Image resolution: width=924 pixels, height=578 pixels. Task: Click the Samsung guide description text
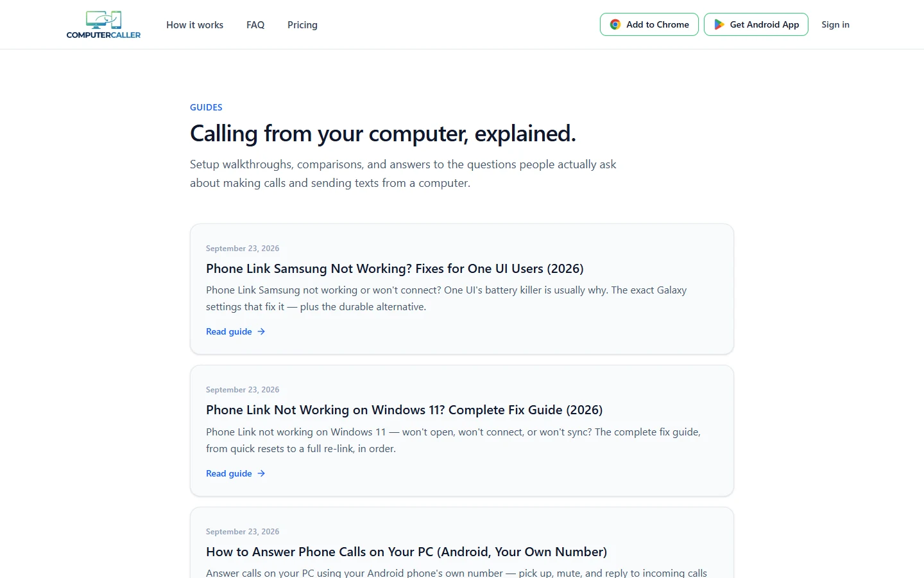click(x=447, y=299)
